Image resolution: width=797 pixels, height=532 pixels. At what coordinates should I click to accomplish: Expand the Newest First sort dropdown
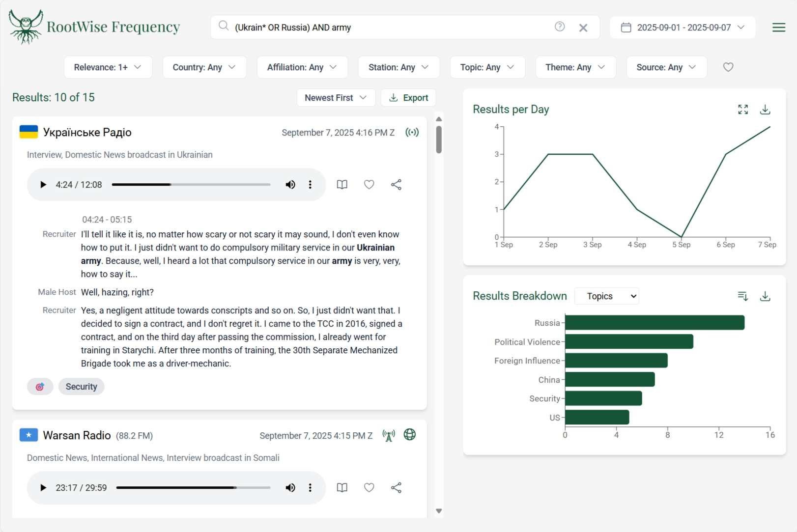tap(336, 98)
